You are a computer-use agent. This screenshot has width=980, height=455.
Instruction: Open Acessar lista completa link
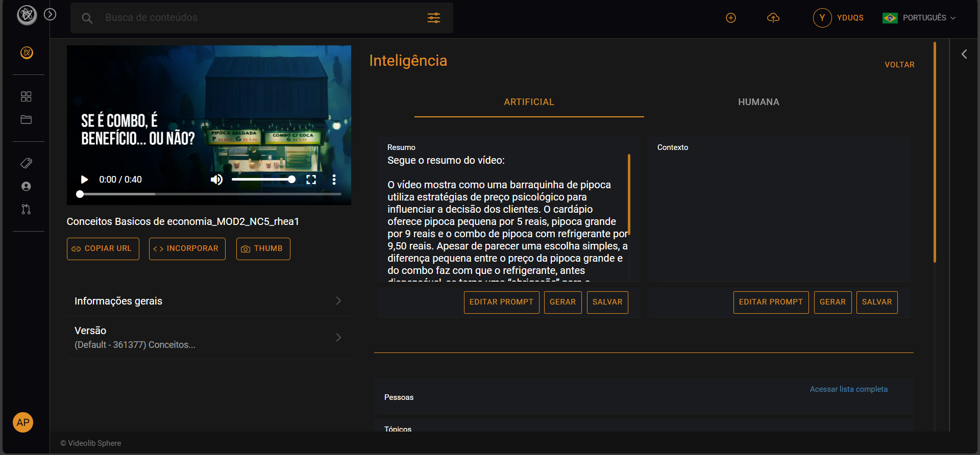pyautogui.click(x=848, y=389)
